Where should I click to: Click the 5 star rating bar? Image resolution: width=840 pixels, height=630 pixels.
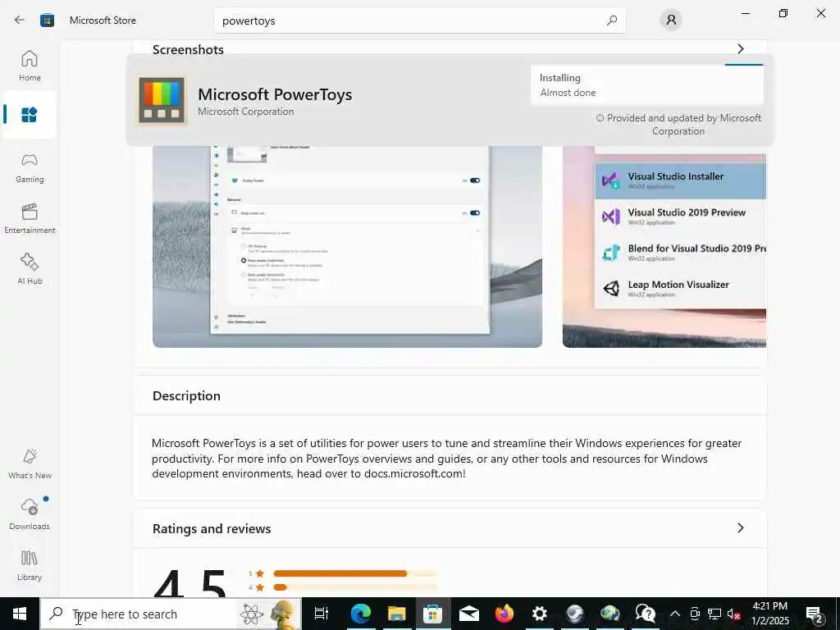[354, 573]
